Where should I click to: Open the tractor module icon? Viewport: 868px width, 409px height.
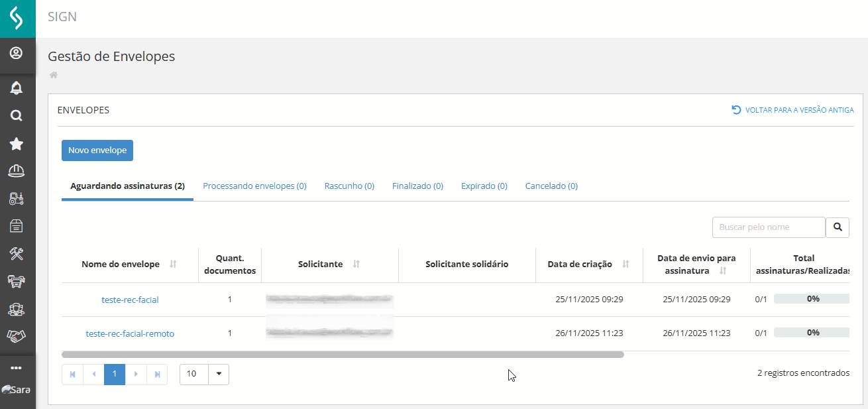tap(17, 198)
